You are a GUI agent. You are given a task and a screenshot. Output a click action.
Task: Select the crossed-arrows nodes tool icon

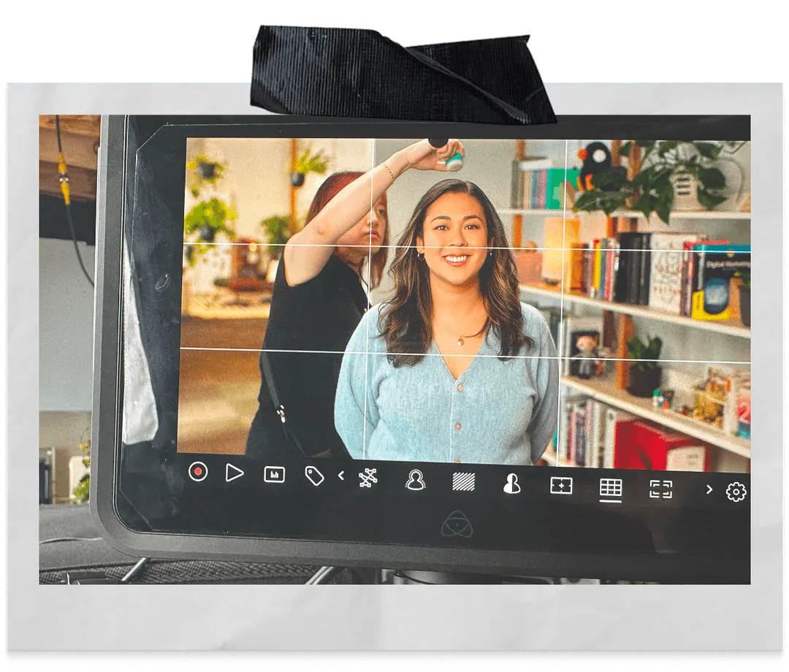coord(368,478)
